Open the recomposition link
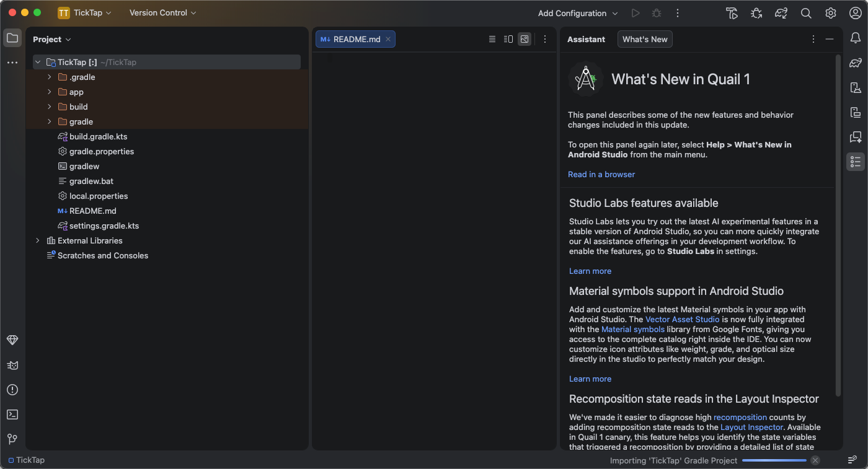The image size is (868, 469). coord(740,417)
